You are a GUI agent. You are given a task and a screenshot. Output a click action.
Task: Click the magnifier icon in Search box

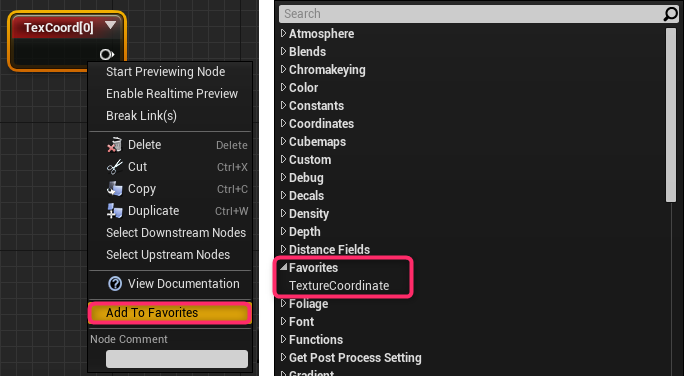point(671,14)
